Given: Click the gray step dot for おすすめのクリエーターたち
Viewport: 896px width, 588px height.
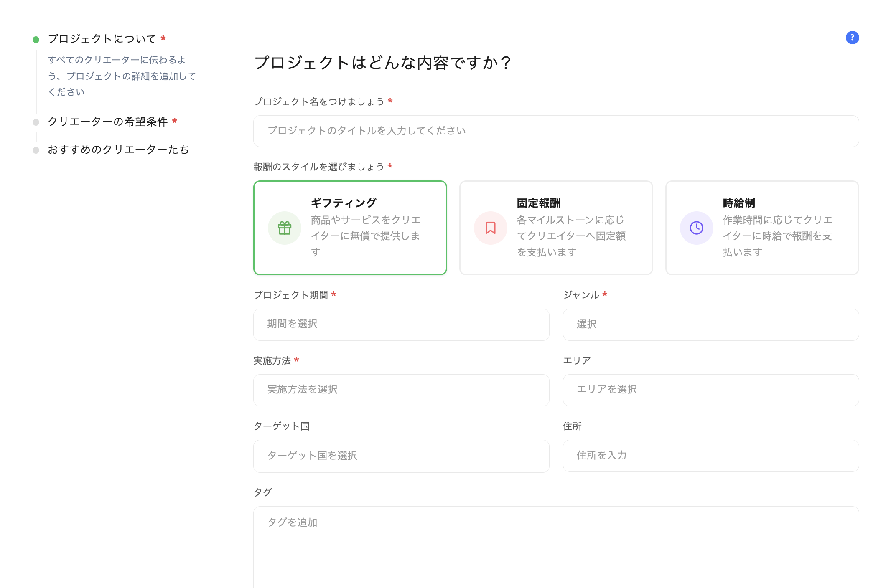Looking at the screenshot, I should tap(36, 150).
